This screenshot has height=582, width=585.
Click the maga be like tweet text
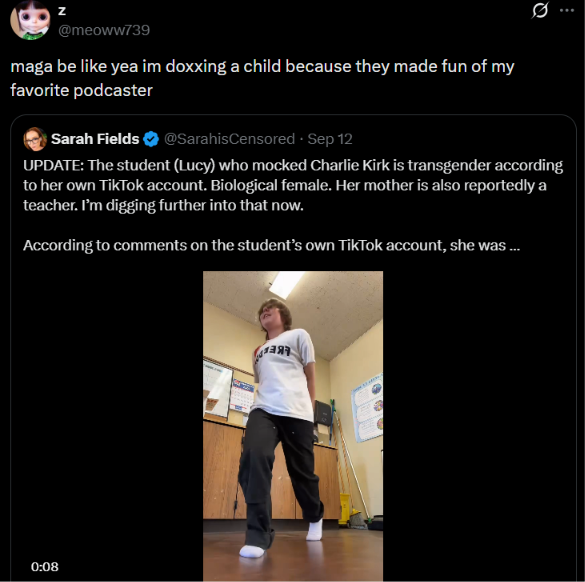tap(262, 78)
